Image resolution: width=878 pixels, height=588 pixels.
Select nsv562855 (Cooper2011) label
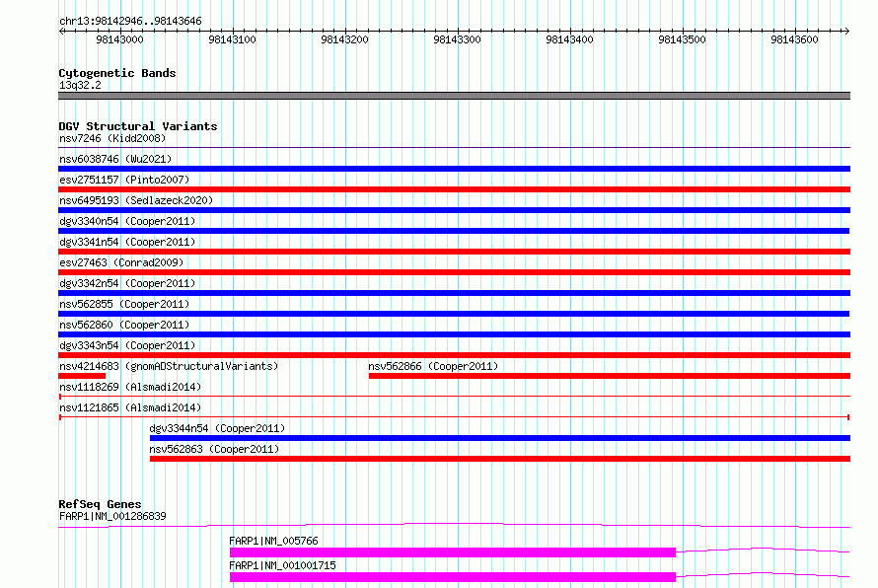(124, 304)
